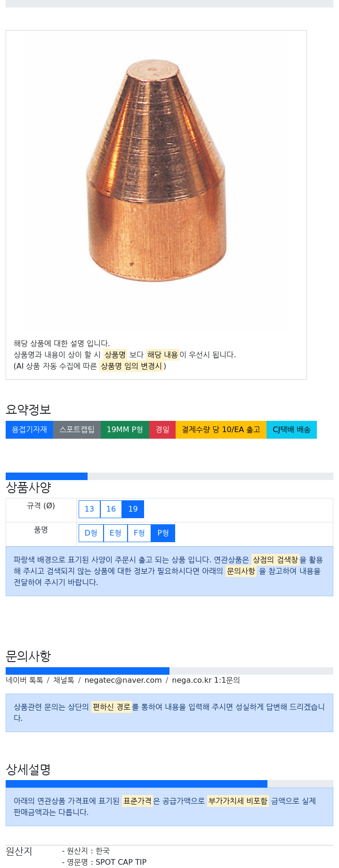Choose the D형 product type

click(91, 533)
